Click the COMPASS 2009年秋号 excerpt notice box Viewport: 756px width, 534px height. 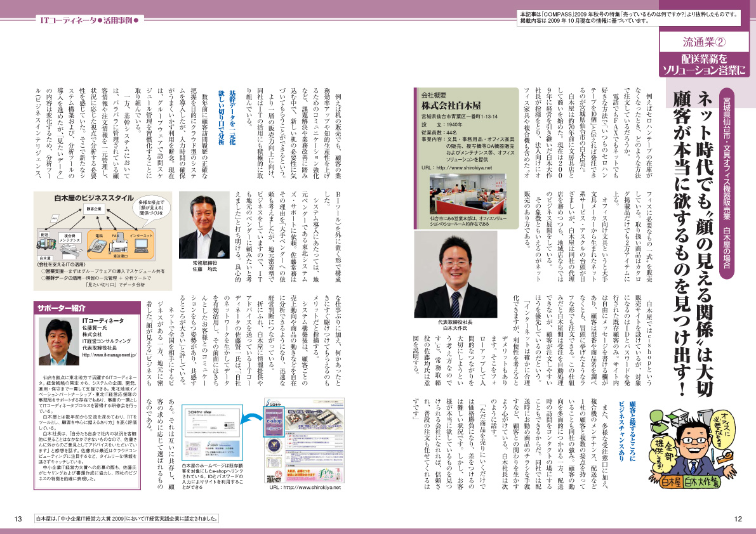tap(628, 18)
